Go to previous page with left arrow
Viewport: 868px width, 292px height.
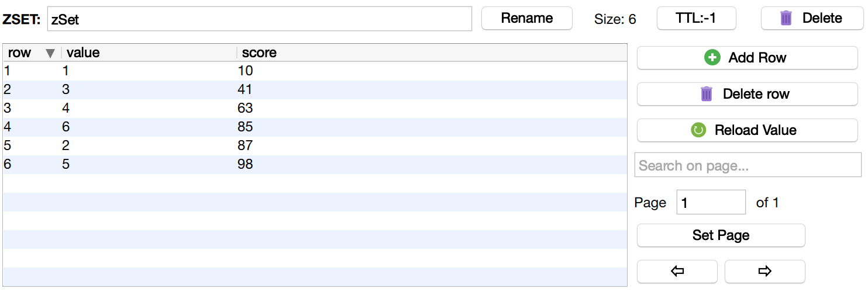[677, 272]
